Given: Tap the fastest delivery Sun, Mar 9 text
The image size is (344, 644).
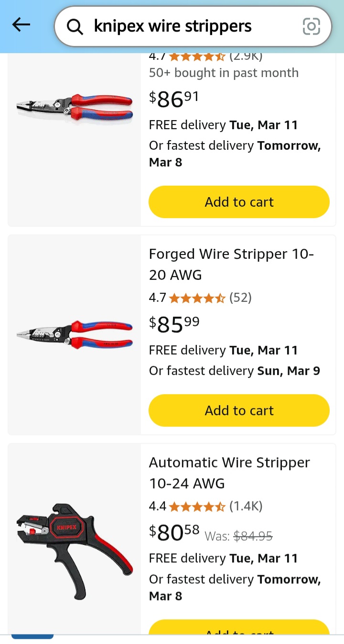Looking at the screenshot, I should pos(234,371).
